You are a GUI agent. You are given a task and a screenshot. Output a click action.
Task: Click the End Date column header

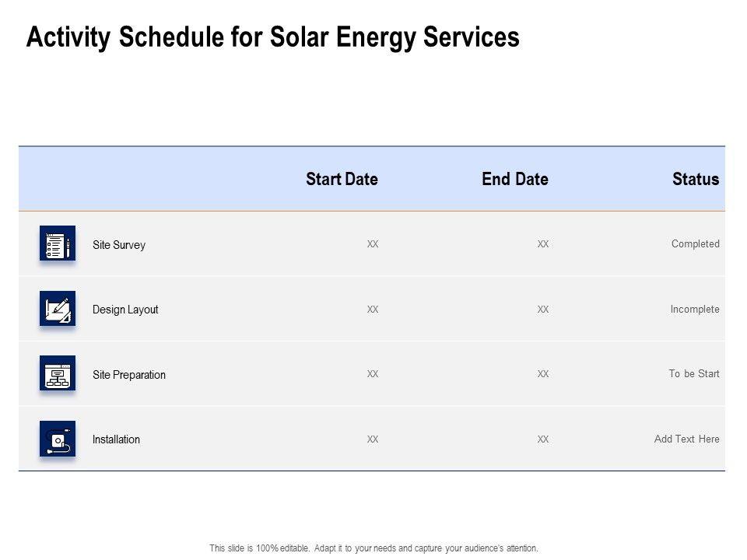click(515, 180)
